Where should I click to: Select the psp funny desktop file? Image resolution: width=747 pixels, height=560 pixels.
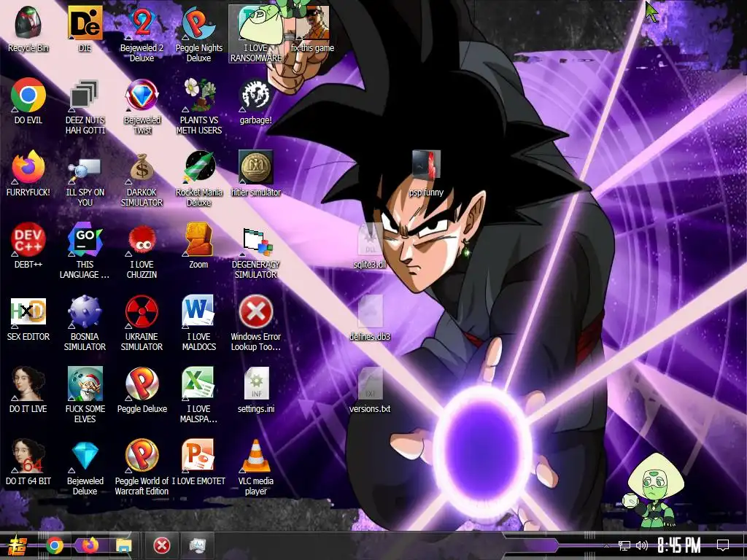426,173
